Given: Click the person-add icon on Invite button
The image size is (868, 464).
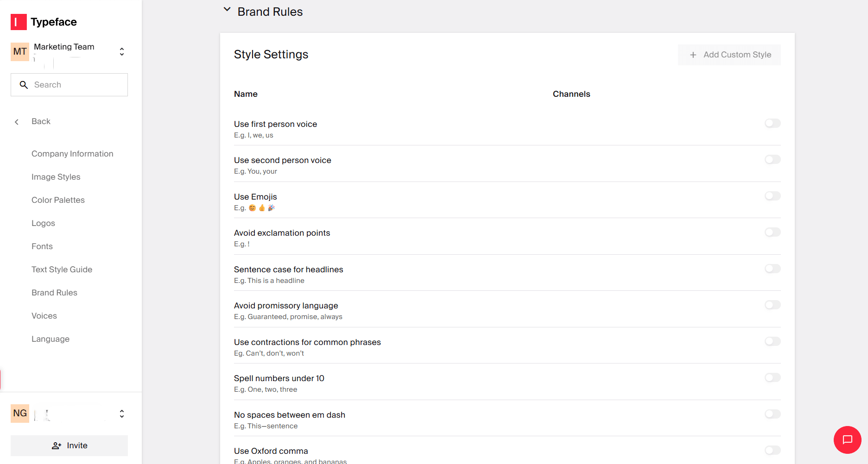Looking at the screenshot, I should coord(56,445).
